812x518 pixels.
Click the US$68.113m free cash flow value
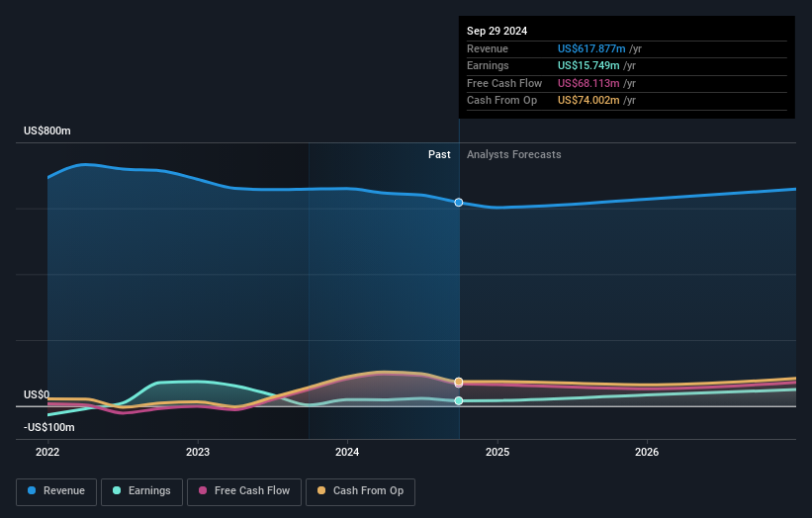click(x=588, y=83)
